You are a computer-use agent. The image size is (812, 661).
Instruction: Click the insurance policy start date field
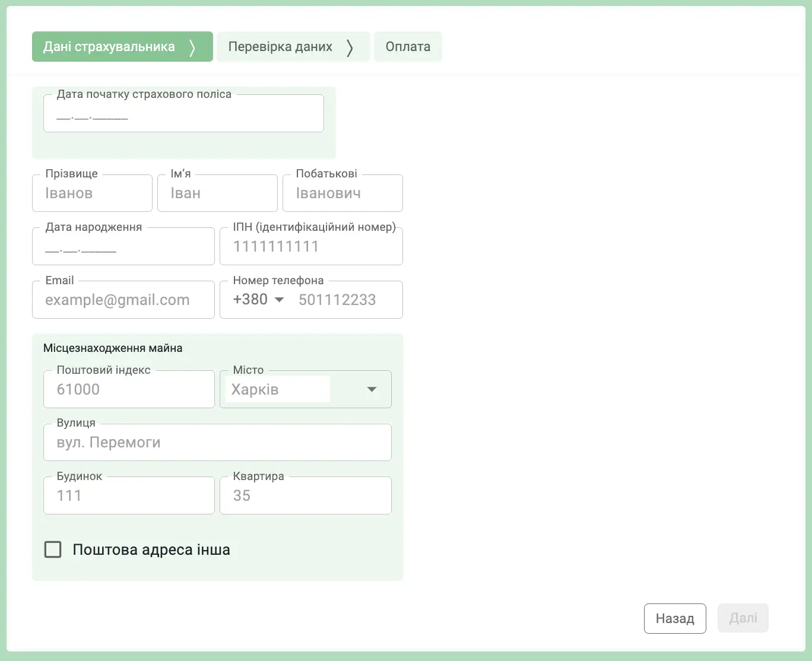pyautogui.click(x=183, y=115)
